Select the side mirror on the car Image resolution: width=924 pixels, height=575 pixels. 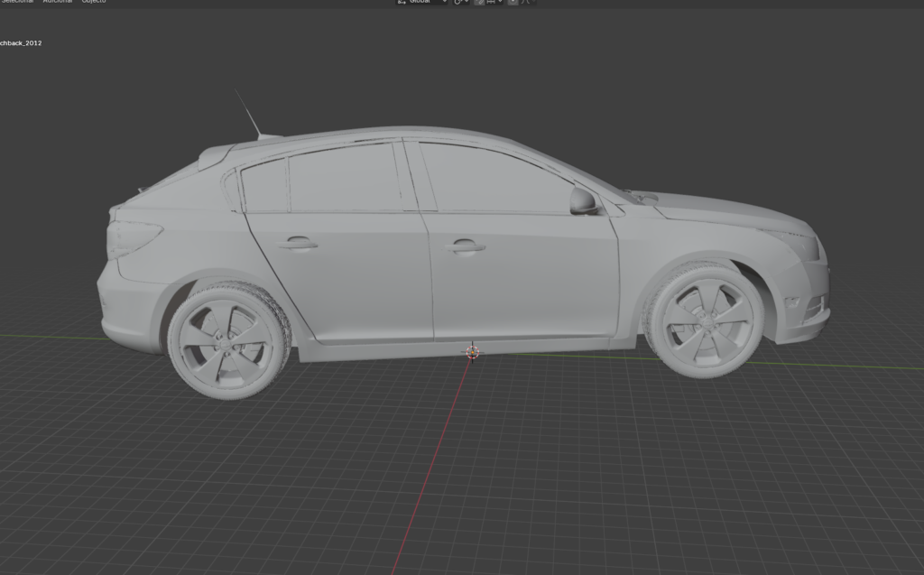584,201
